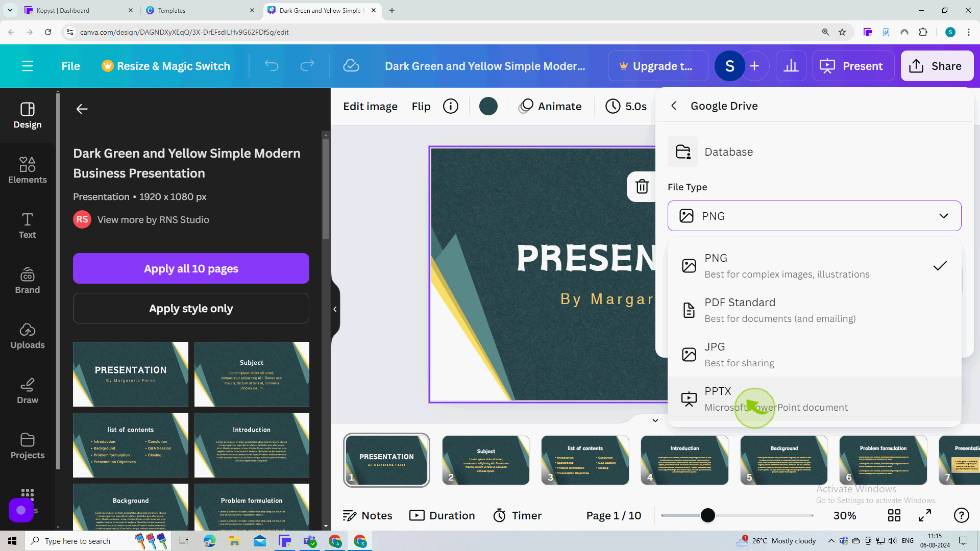Open View more by RNS Studio link
The image size is (980, 551).
153,219
